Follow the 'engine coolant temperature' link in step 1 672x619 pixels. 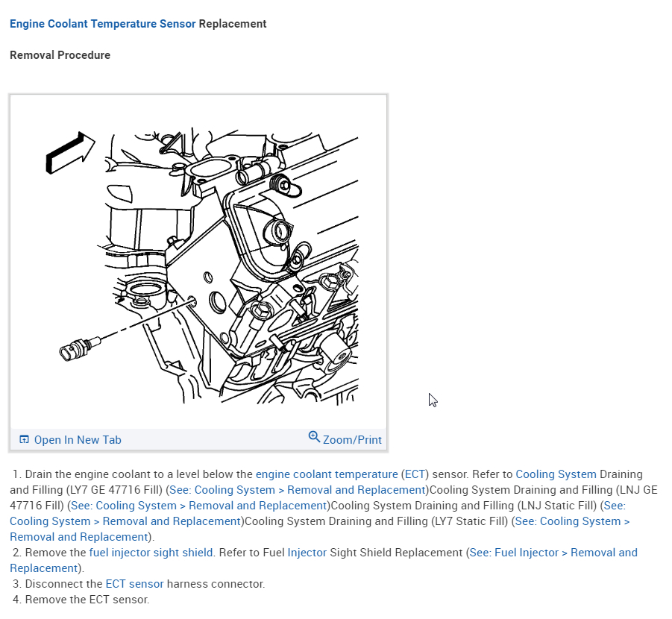(327, 474)
